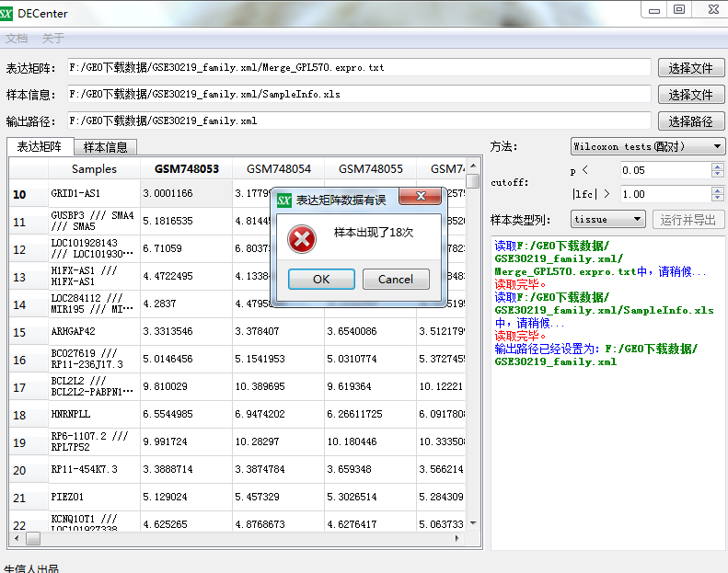Increase the p cutoff value with up arrow
728x573 pixels.
click(x=718, y=166)
